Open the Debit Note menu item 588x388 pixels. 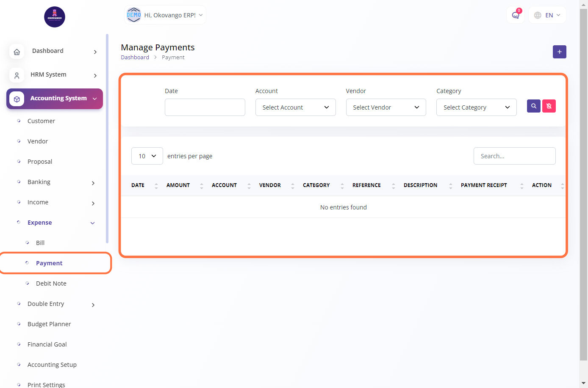pos(51,283)
